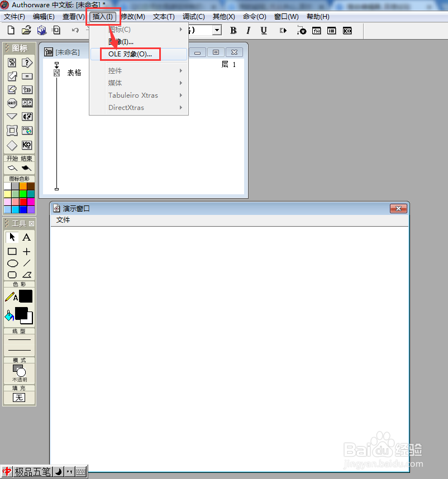
Task: Select the Pointer tool in the toolbox
Action: [x=12, y=237]
